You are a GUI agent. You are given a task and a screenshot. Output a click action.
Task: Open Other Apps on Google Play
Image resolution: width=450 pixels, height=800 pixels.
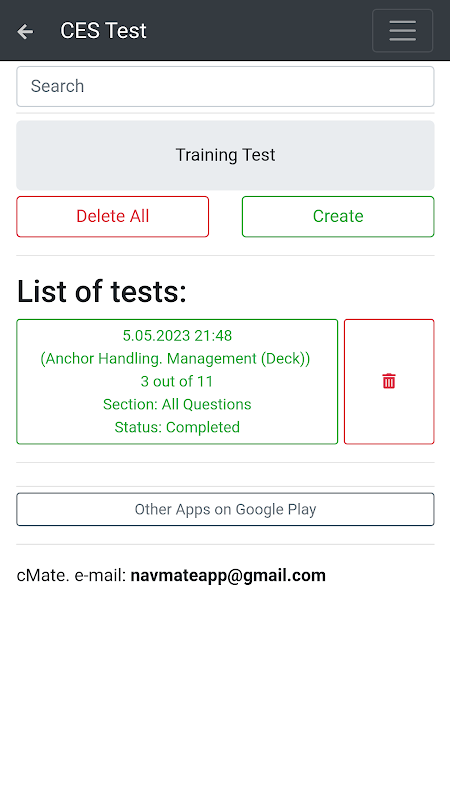pyautogui.click(x=225, y=509)
